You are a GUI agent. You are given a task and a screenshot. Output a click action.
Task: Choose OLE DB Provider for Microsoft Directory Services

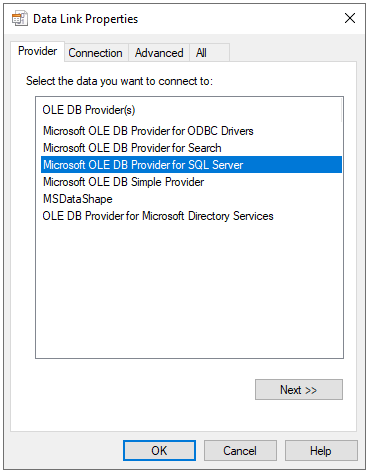tap(191, 216)
